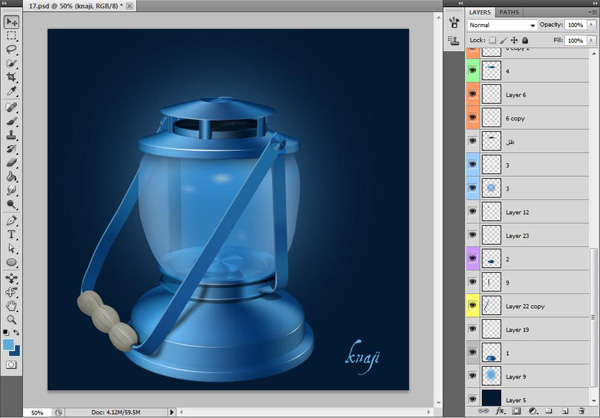The height and width of the screenshot is (418, 600).
Task: Select the Horizontal Type tool
Action: pos(11,233)
